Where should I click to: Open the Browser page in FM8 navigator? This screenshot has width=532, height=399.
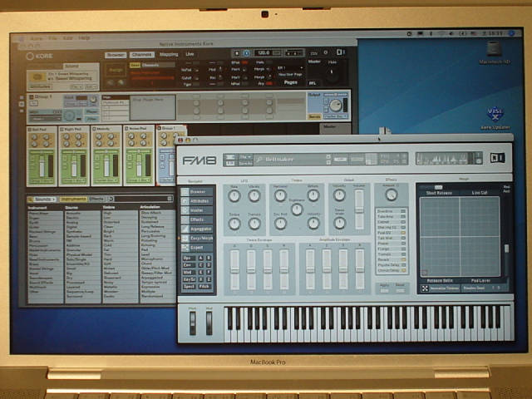(198, 192)
